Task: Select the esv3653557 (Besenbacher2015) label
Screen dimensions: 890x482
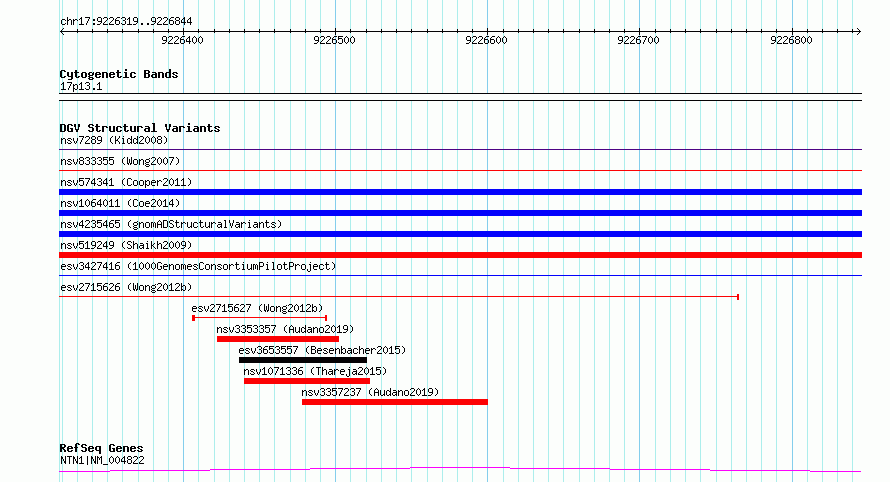Action: pyautogui.click(x=322, y=350)
